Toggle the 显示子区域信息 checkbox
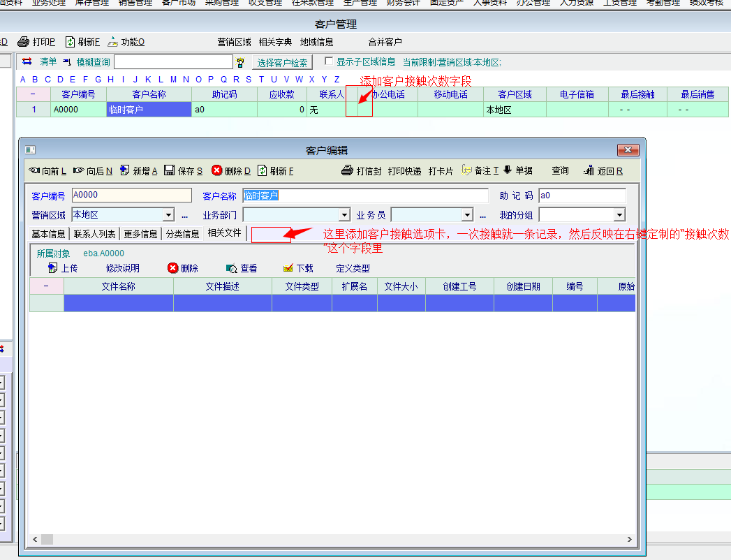The height and width of the screenshot is (560, 731). [x=329, y=61]
